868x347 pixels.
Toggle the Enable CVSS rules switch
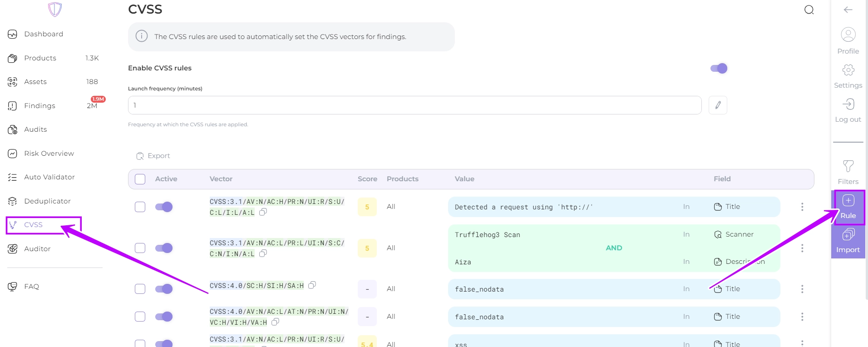click(x=719, y=69)
